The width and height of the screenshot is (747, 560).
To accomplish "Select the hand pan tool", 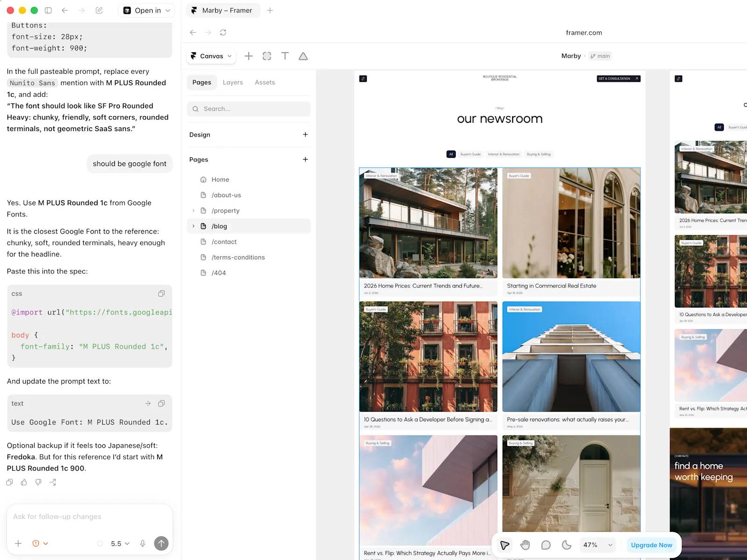I will [x=525, y=545].
